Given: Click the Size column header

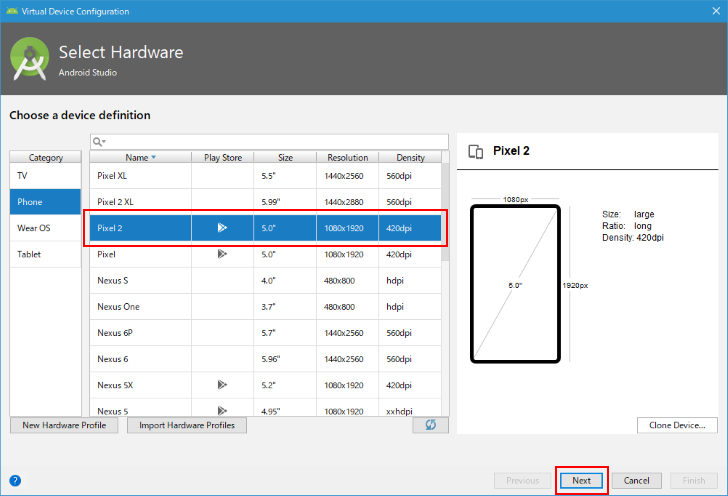Looking at the screenshot, I should [x=285, y=157].
